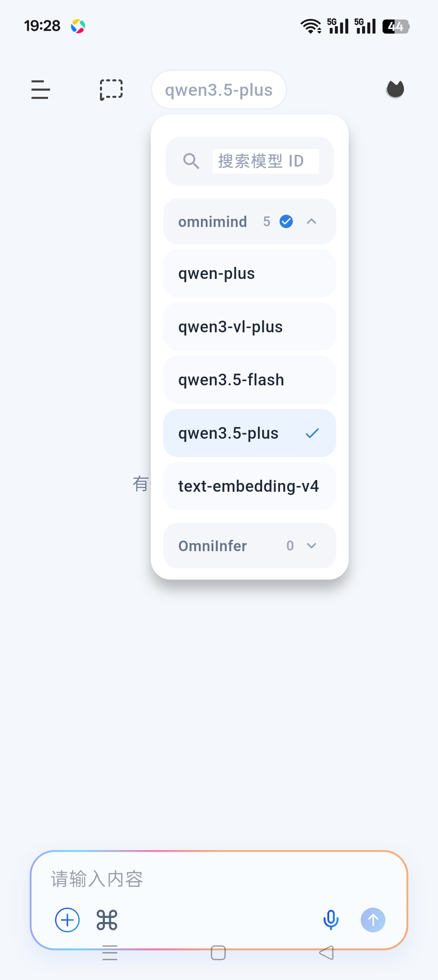
Task: Close the qwen3.5-plus model selector dropdown
Action: pyautogui.click(x=219, y=90)
